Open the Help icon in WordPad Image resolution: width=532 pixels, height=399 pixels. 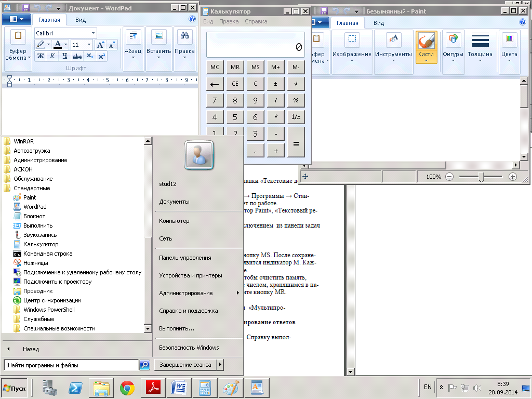(192, 19)
